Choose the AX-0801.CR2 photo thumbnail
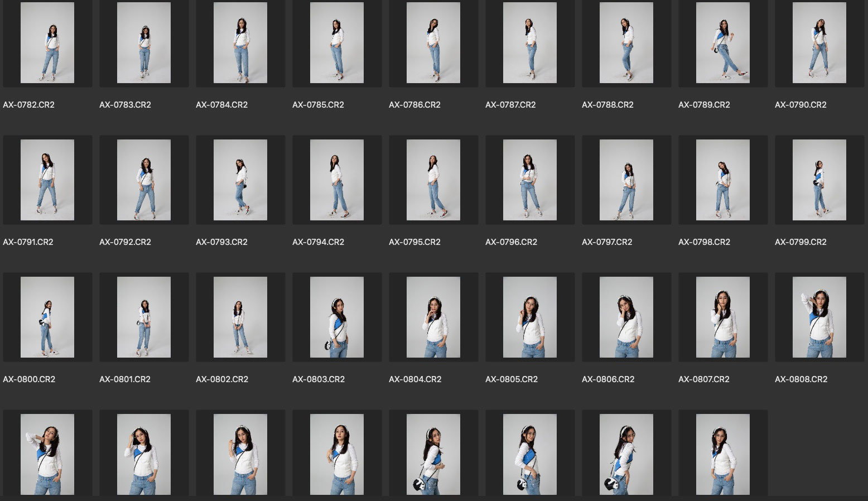Viewport: 868px width, 501px height. (144, 317)
